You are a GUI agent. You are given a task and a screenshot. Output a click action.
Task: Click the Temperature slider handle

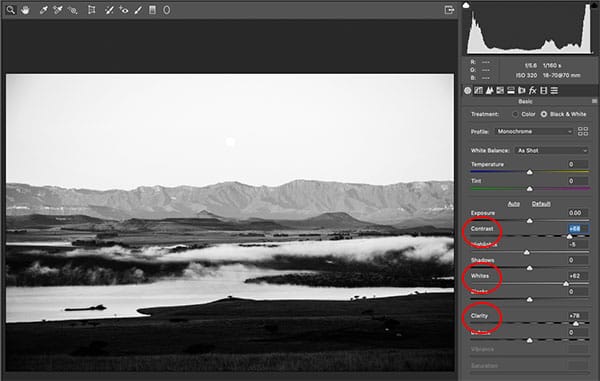point(530,172)
